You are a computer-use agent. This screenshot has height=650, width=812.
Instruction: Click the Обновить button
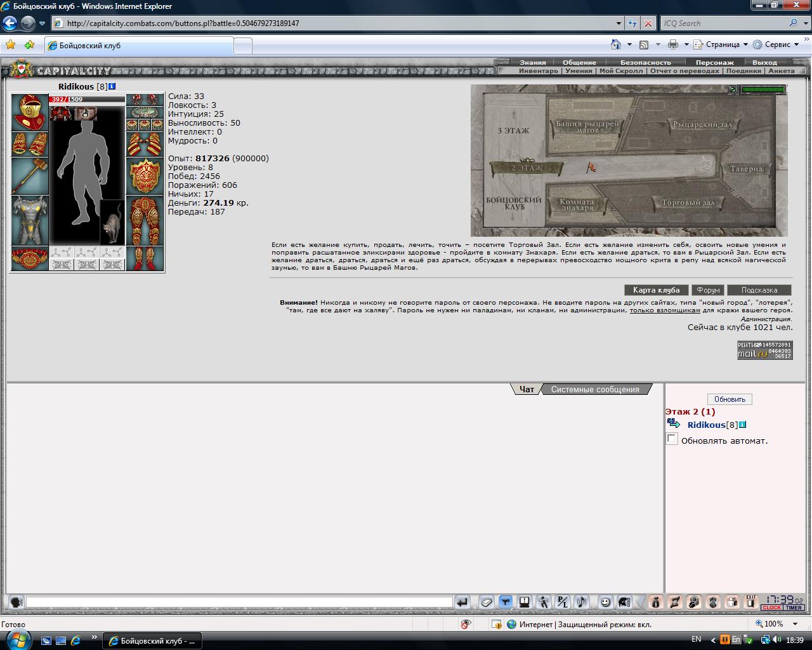pyautogui.click(x=730, y=399)
